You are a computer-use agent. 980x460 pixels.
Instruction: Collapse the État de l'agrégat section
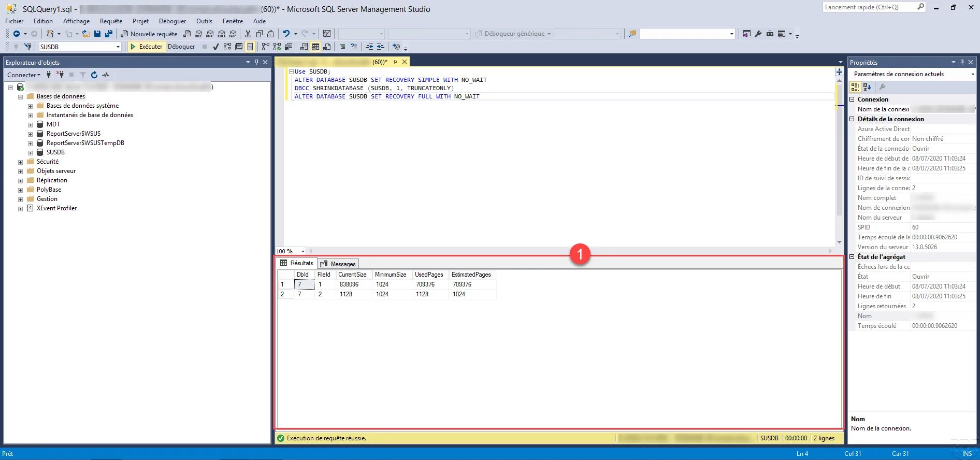pos(852,257)
